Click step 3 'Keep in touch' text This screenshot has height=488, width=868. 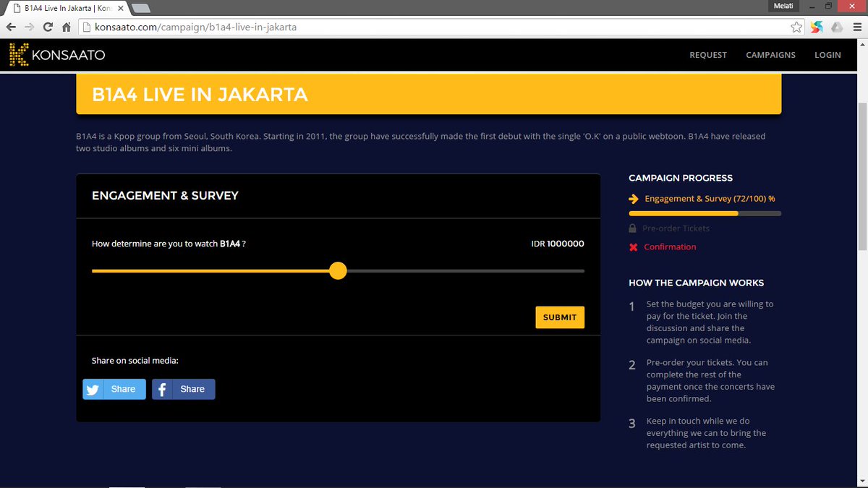point(707,433)
